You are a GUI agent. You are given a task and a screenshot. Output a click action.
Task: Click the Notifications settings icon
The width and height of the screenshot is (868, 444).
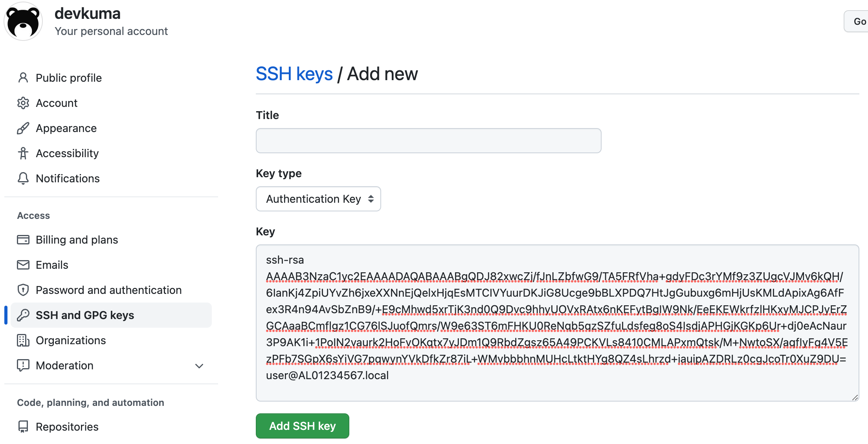point(23,178)
